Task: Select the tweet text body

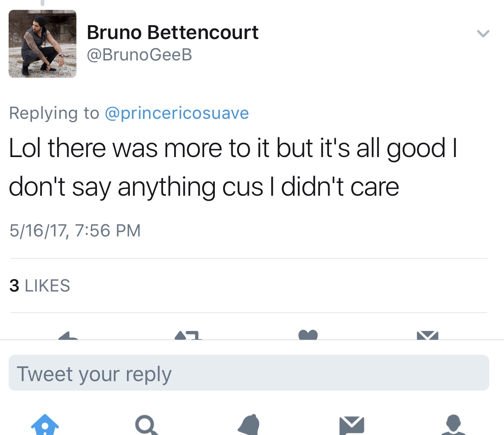Action: [232, 167]
